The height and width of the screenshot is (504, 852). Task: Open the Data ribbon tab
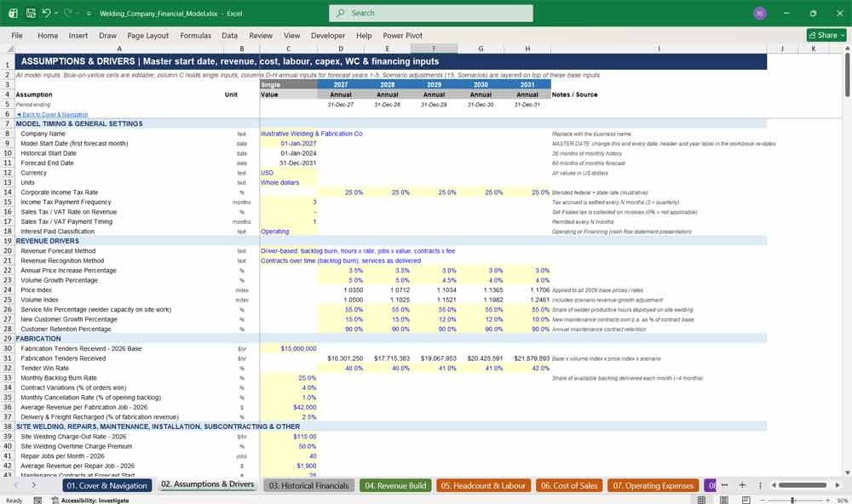click(x=229, y=35)
